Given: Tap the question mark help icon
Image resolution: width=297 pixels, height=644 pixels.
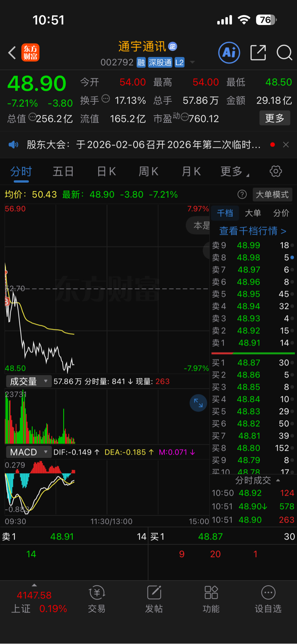Looking at the screenshot, I should [242, 194].
